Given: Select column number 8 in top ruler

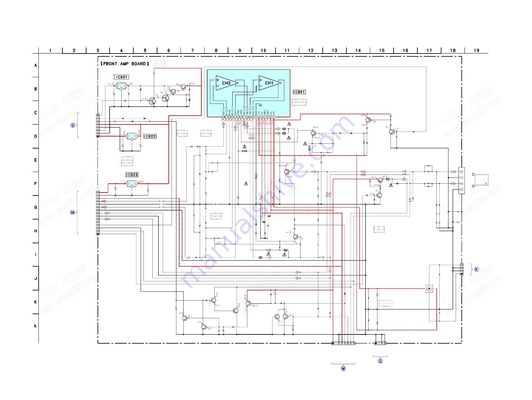Looking at the screenshot, I should coord(216,50).
